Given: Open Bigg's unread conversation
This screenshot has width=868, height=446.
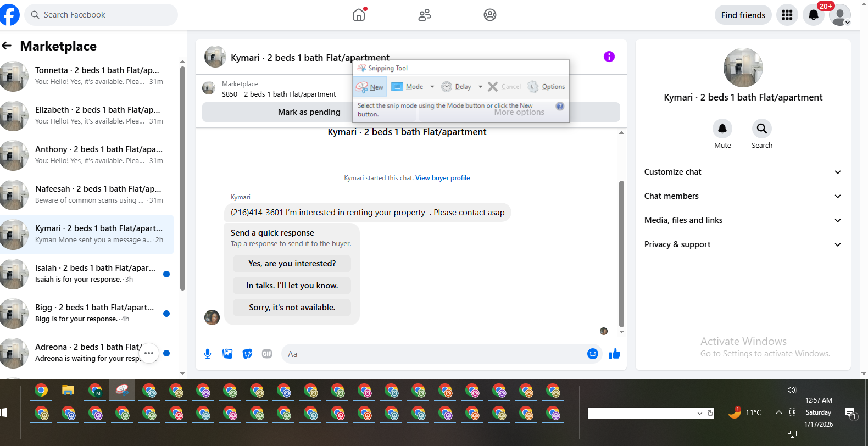Looking at the screenshot, I should (x=87, y=313).
